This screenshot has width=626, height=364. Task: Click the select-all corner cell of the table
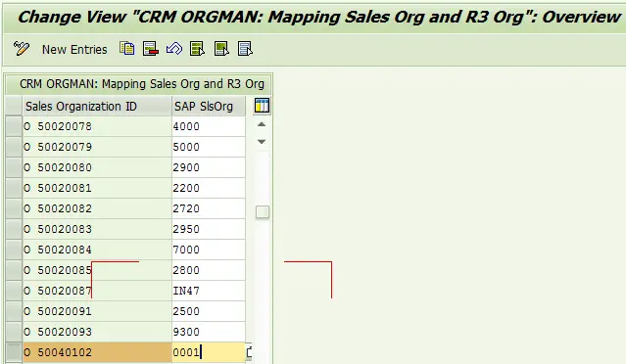click(14, 106)
